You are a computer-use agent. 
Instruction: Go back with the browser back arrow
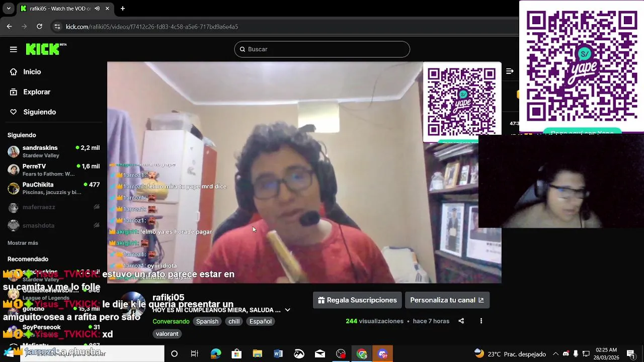point(9,27)
